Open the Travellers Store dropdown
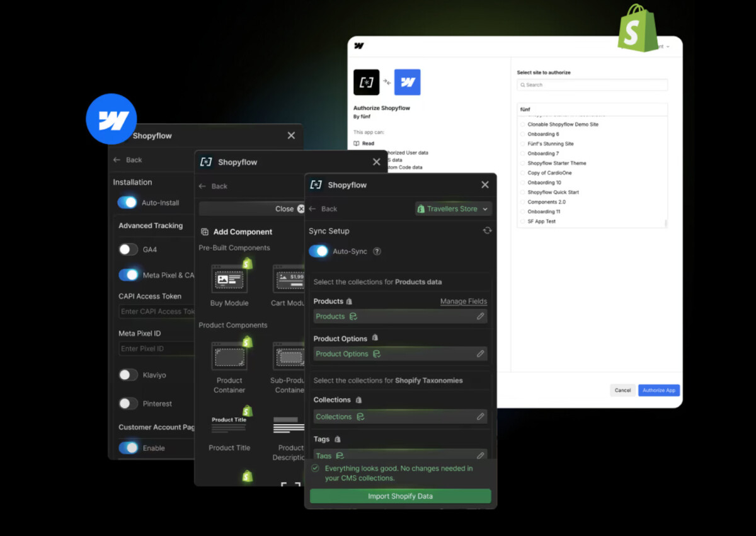756x536 pixels. tap(454, 209)
